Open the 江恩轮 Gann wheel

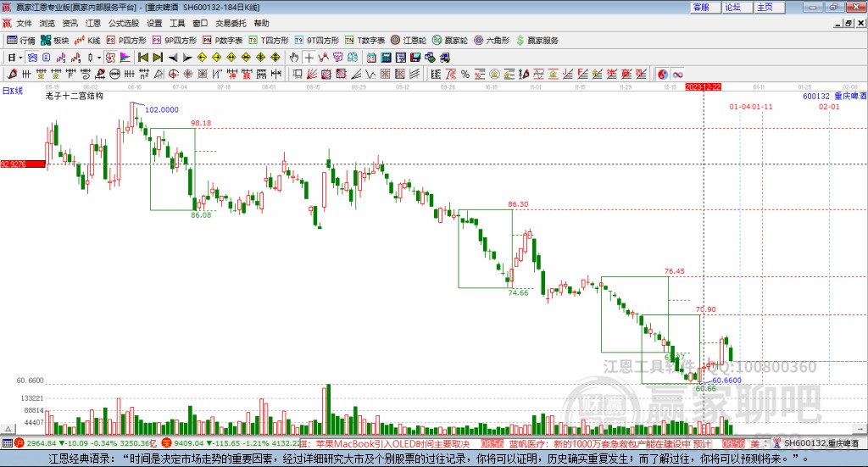[x=409, y=41]
